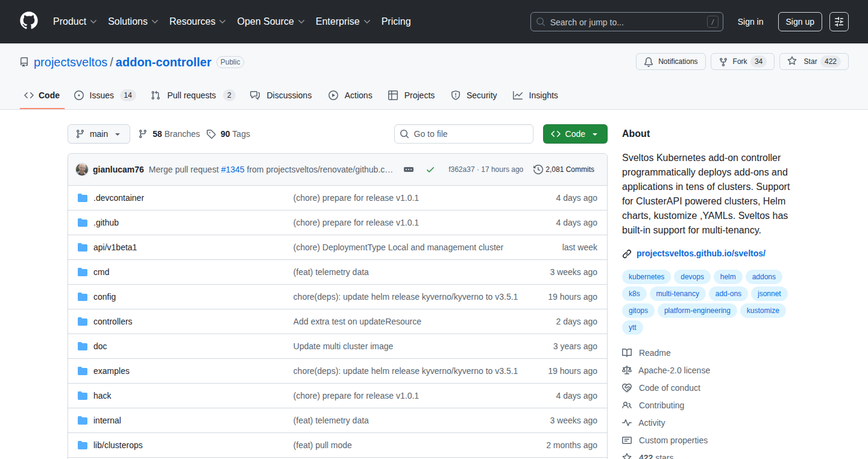The height and width of the screenshot is (459, 868).
Task: Open the gianlucam76 author link
Action: (x=118, y=169)
